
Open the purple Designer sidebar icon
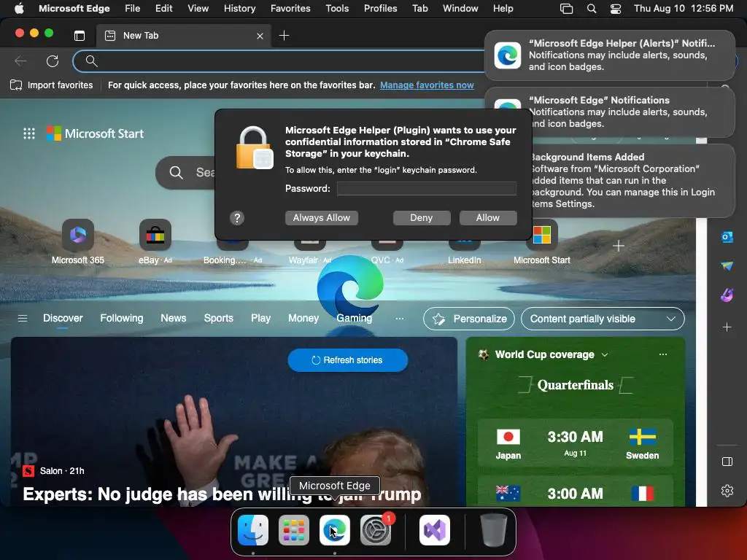[727, 295]
